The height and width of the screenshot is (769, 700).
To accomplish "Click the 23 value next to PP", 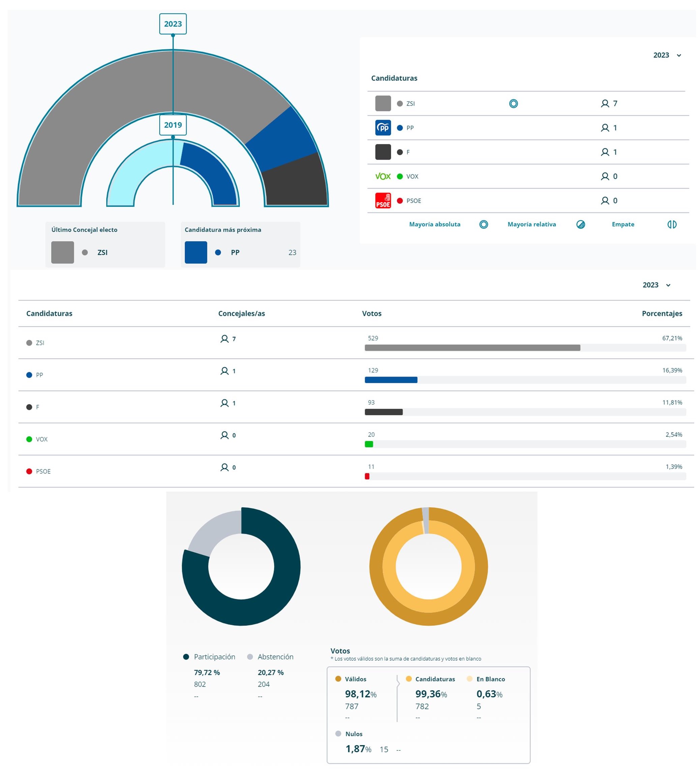I will coord(292,252).
